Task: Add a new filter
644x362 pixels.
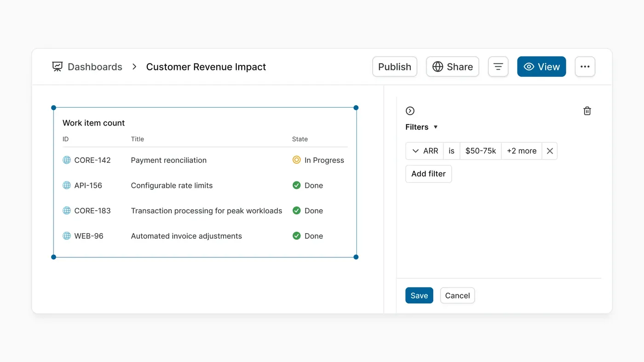Action: click(x=428, y=174)
